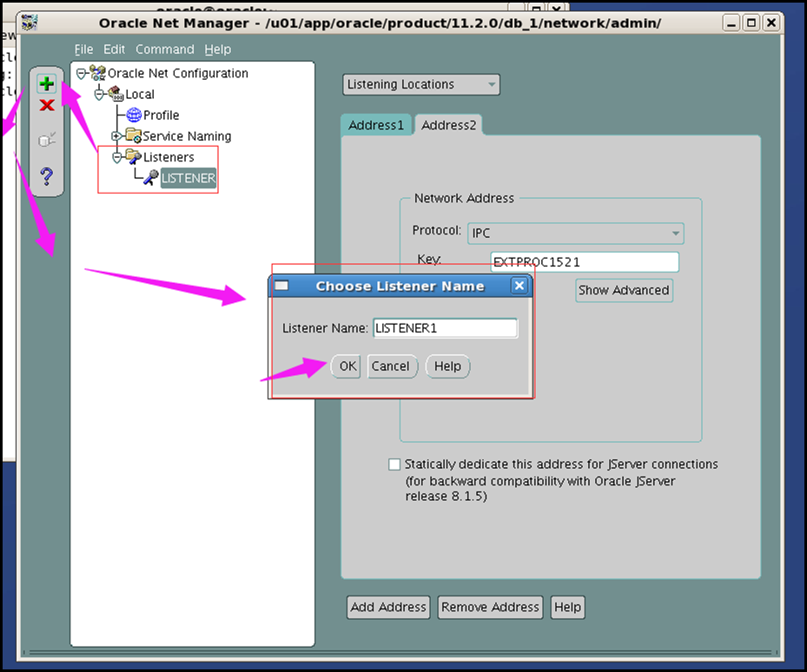Click the blue question mark Help icon
Image resolution: width=807 pixels, height=672 pixels.
tap(47, 176)
